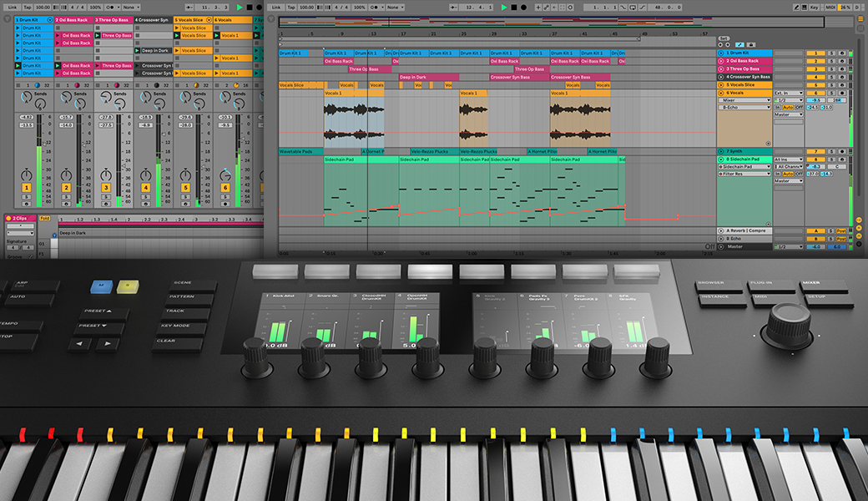The height and width of the screenshot is (501, 868).
Task: Toggle the Automation Arm icon
Action: click(546, 8)
